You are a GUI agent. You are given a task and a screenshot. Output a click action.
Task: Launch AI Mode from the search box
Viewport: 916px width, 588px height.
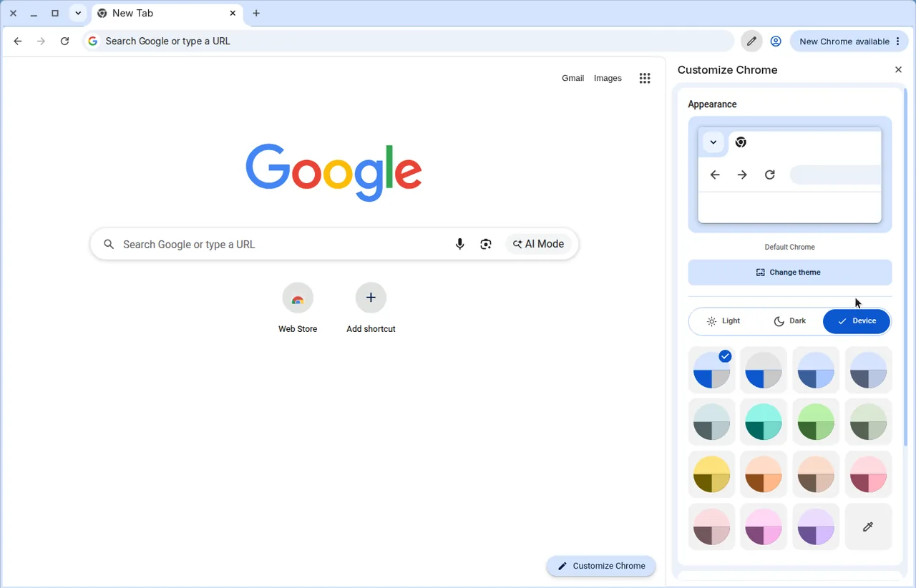(x=539, y=245)
